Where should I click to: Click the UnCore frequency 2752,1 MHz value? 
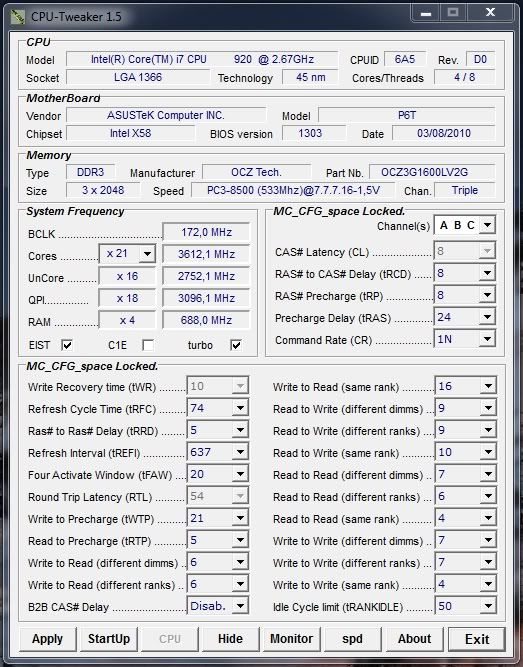[206, 276]
